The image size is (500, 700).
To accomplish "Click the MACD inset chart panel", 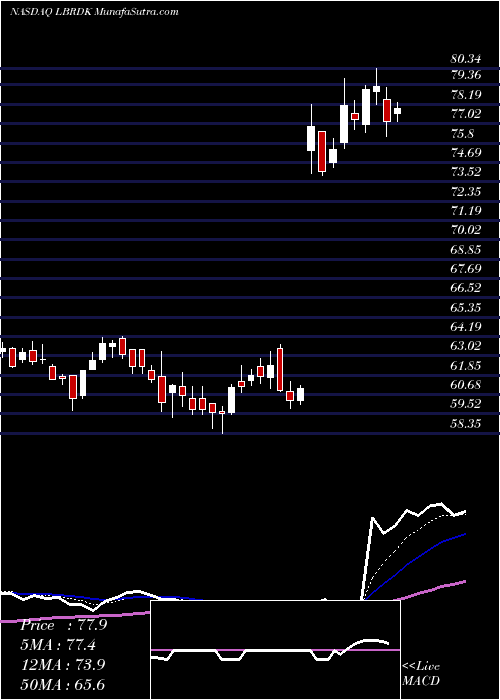I will coord(275,650).
